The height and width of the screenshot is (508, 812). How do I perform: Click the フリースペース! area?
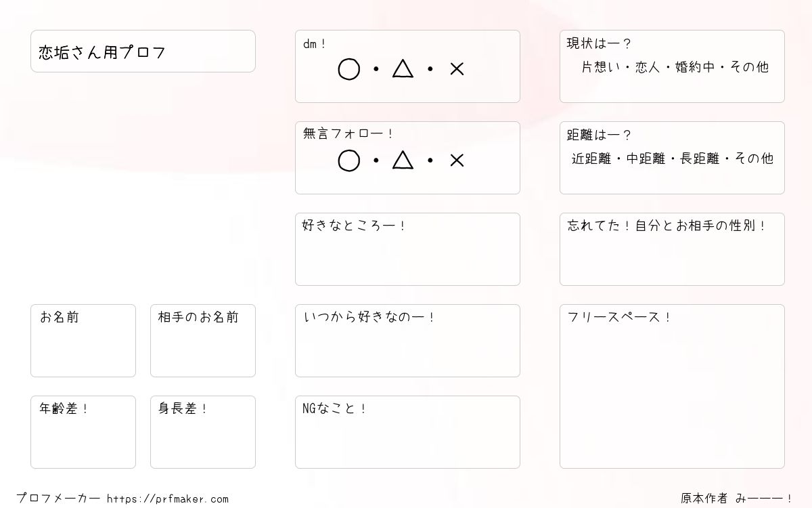point(672,386)
